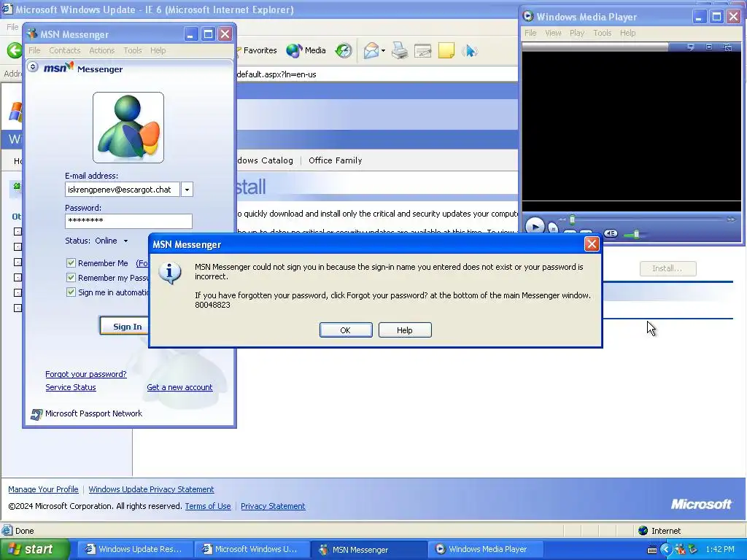Image resolution: width=747 pixels, height=560 pixels.
Task: Click the History icon in IE toolbar
Action: (x=344, y=50)
